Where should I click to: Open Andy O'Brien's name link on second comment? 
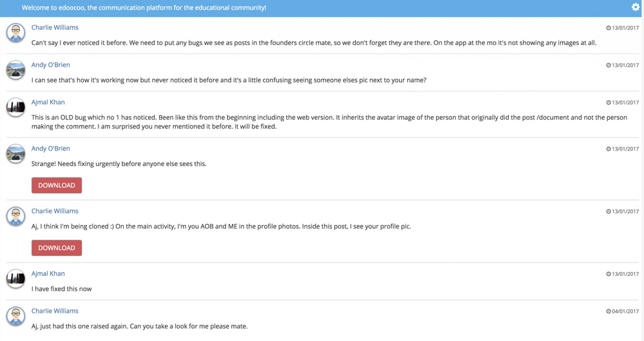tap(50, 65)
